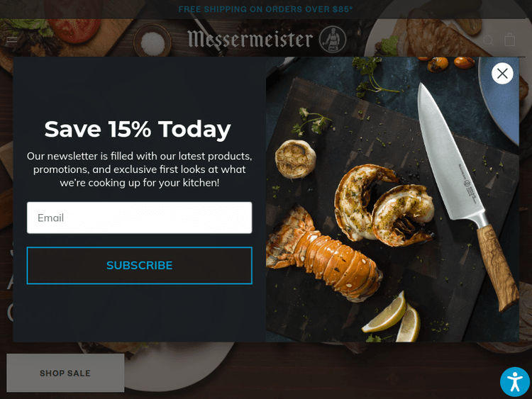Click the chef emblem logo icon

pyautogui.click(x=333, y=40)
